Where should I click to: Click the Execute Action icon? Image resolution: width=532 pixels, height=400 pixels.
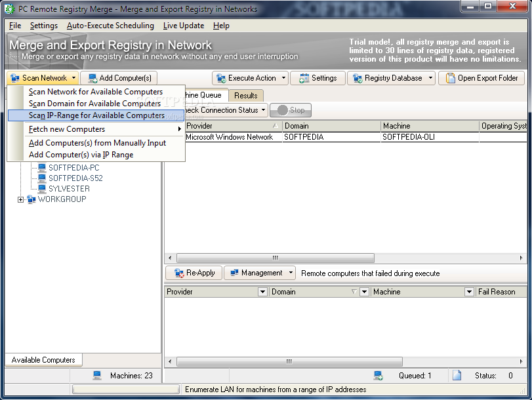click(x=221, y=79)
